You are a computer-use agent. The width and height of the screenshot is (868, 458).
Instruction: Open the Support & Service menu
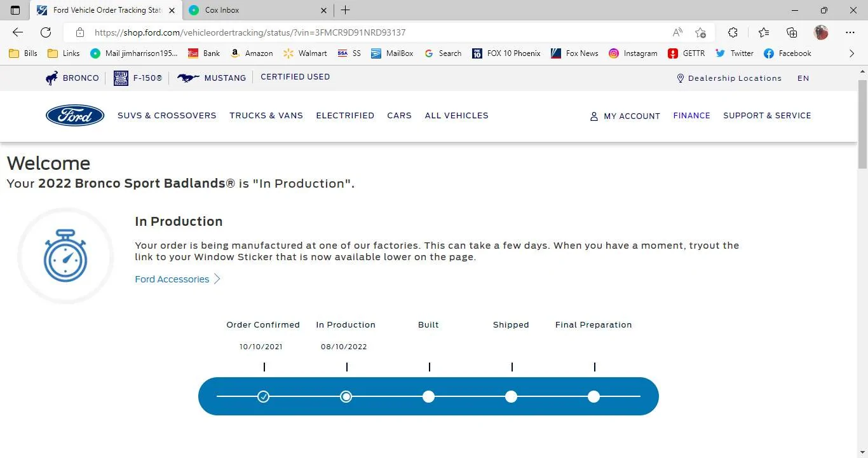point(767,115)
